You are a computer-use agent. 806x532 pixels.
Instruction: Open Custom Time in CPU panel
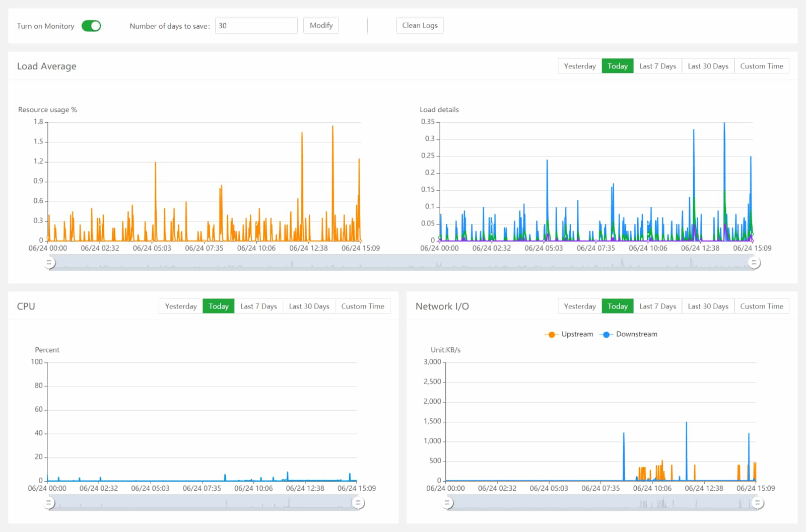pyautogui.click(x=362, y=306)
